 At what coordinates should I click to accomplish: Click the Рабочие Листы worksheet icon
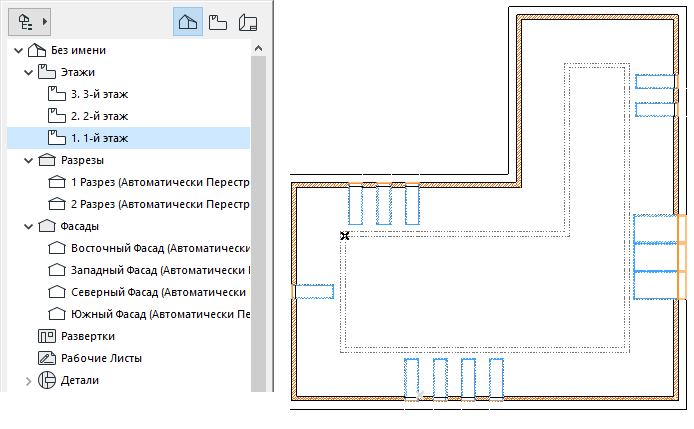[47, 358]
